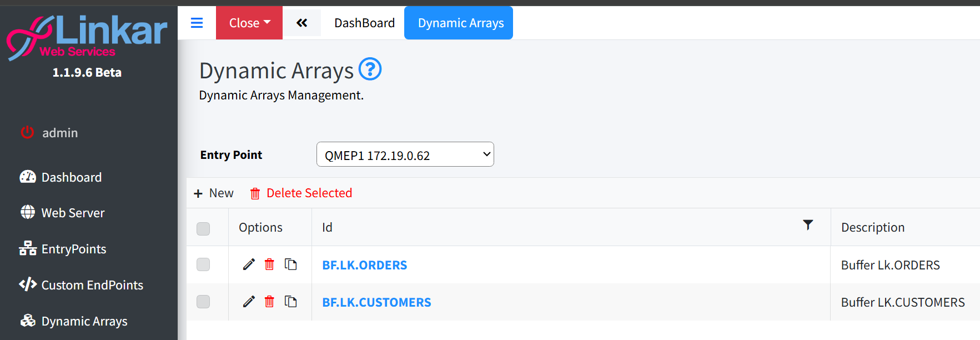Open the Id column filter
The image size is (980, 340).
pyautogui.click(x=808, y=225)
